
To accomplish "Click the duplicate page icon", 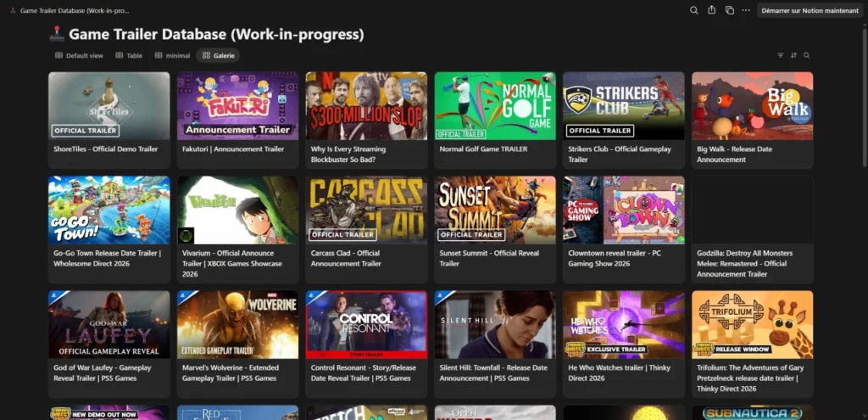I will coord(730,10).
